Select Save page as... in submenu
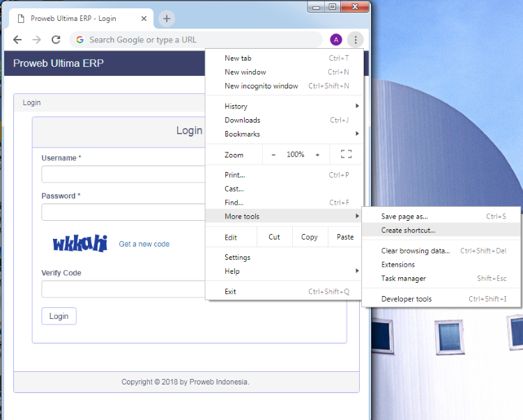Screen dimensions: 523x420 click(441, 217)
